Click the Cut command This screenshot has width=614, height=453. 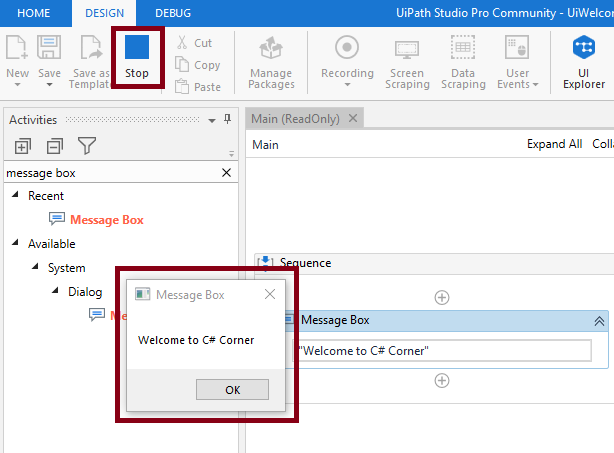pyautogui.click(x=194, y=42)
